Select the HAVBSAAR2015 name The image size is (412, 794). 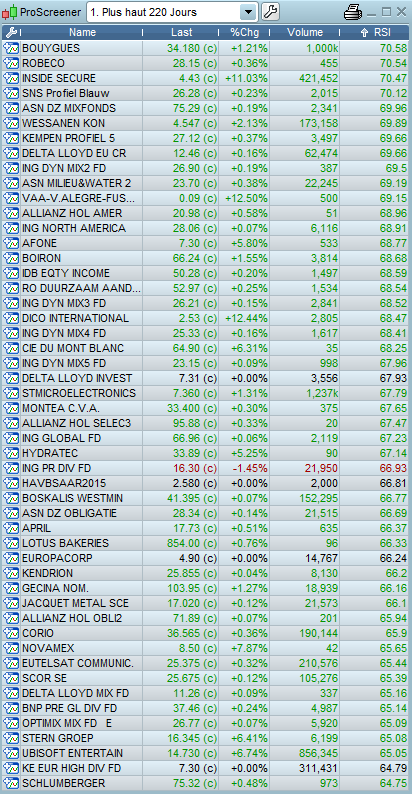(x=64, y=483)
